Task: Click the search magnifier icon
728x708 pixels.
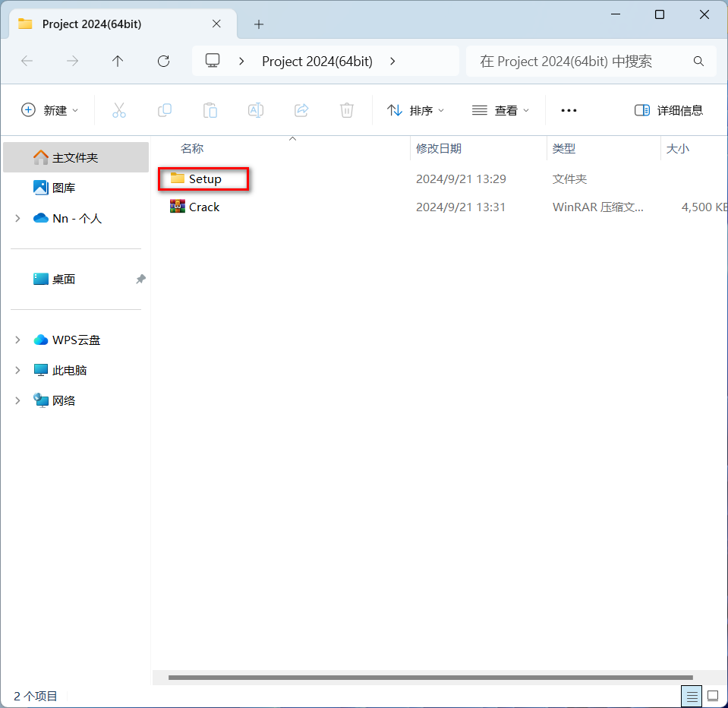Action: tap(698, 61)
